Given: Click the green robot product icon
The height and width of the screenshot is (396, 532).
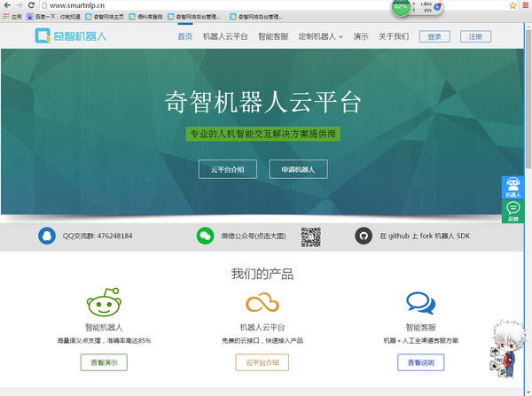Looking at the screenshot, I should point(104,302).
